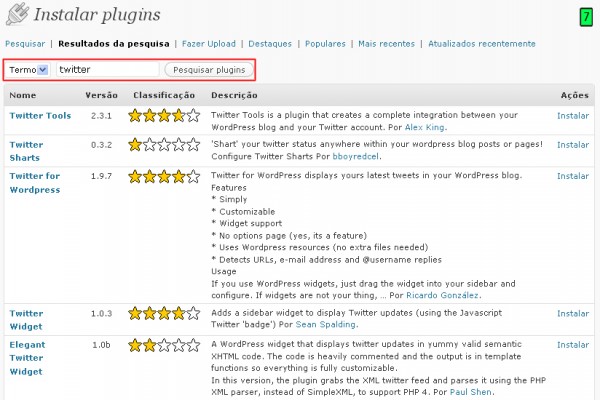The width and height of the screenshot is (600, 400).
Task: Open the Termo search type dropdown
Action: 28,70
